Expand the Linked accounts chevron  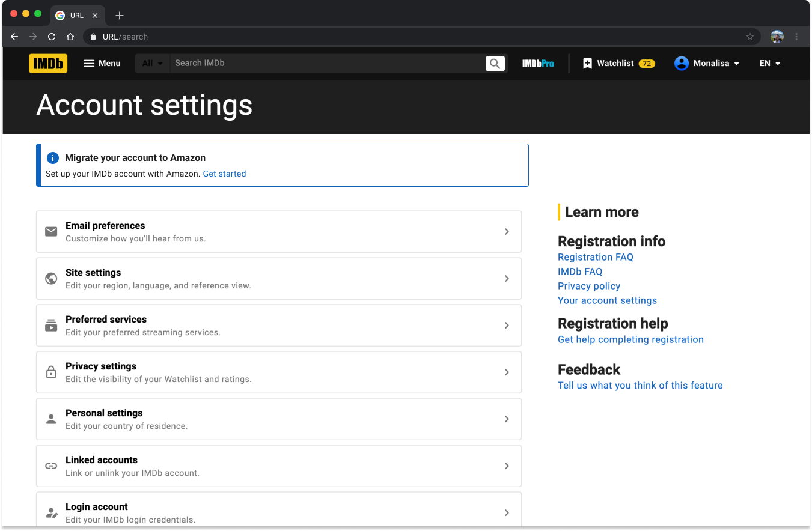[507, 466]
